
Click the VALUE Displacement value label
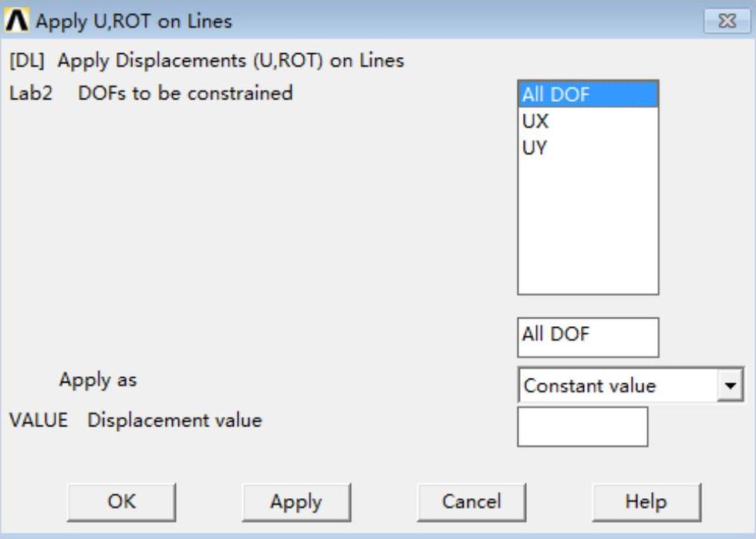136,420
